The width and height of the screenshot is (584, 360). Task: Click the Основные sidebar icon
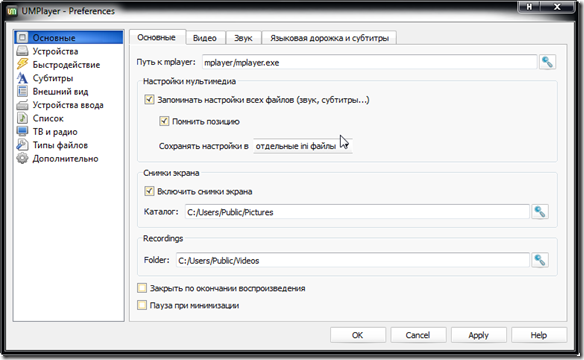(x=22, y=38)
